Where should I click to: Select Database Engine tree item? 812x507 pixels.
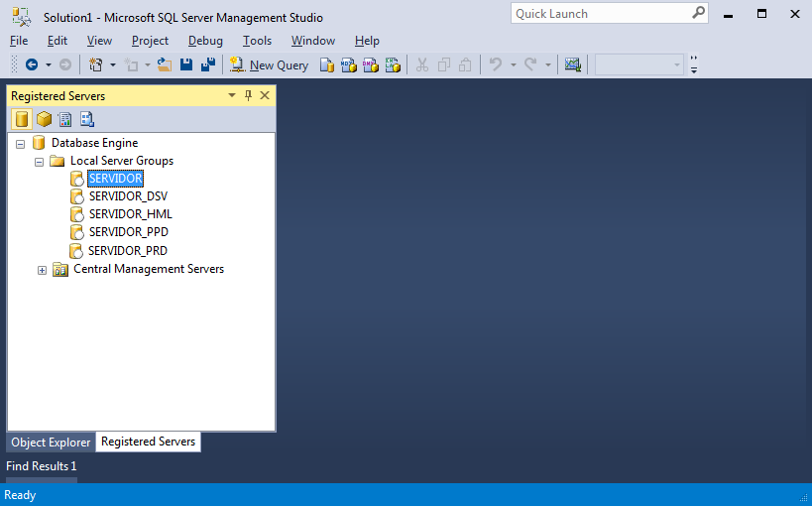coord(95,143)
